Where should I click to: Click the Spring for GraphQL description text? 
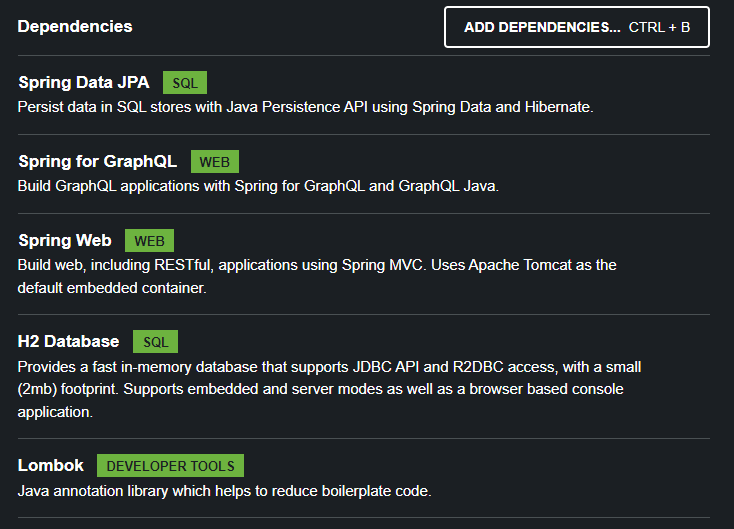258,186
